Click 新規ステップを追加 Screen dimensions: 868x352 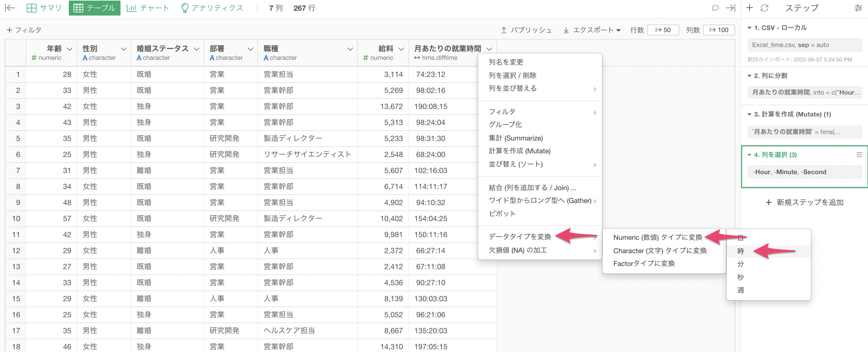[x=804, y=202]
